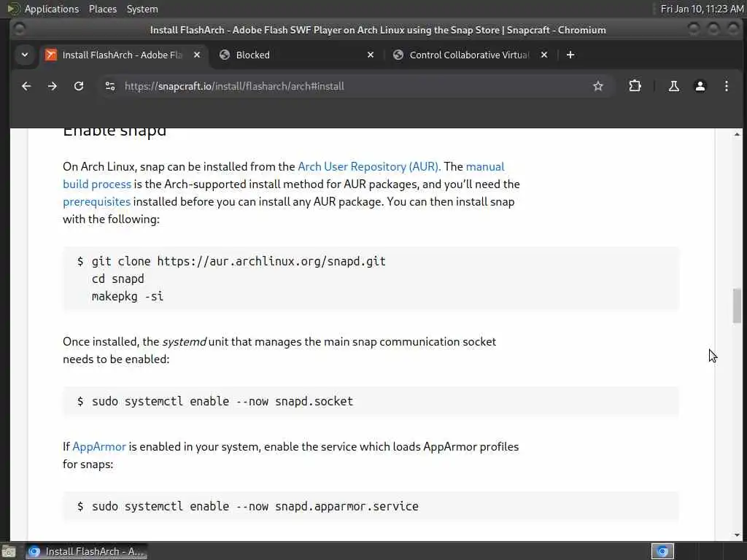Click the forward navigation arrow

coord(53,86)
